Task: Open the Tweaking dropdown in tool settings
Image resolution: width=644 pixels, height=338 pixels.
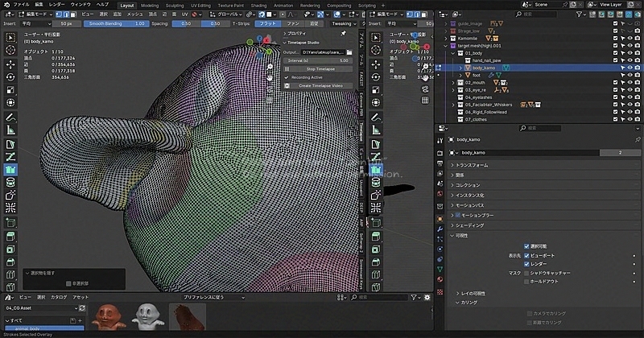Action: (x=342, y=23)
